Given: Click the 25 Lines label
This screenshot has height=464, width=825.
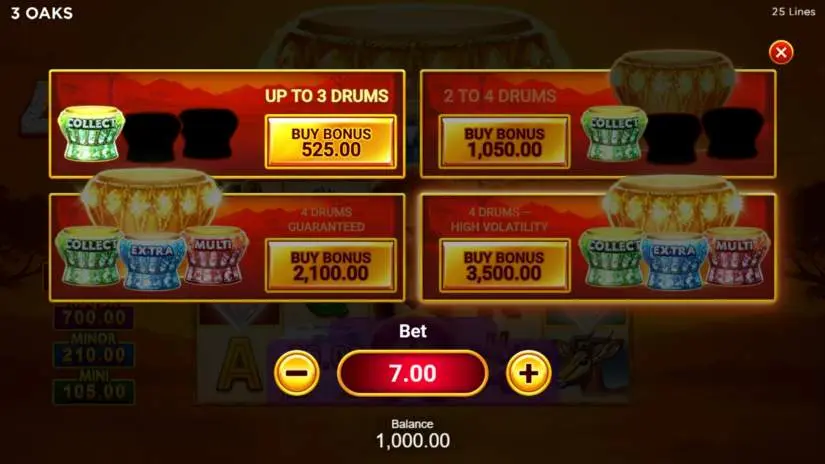Looking at the screenshot, I should [793, 12].
